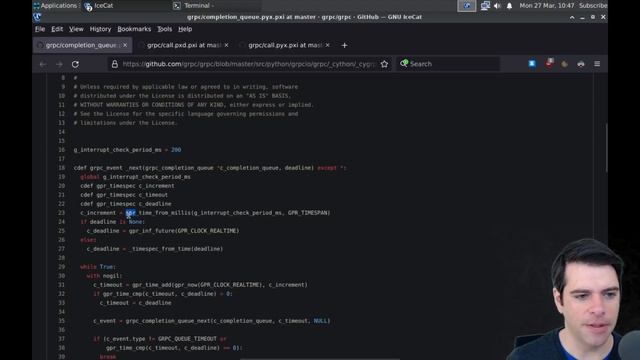
Task: Click the site security padlock icon
Action: tap(115, 64)
